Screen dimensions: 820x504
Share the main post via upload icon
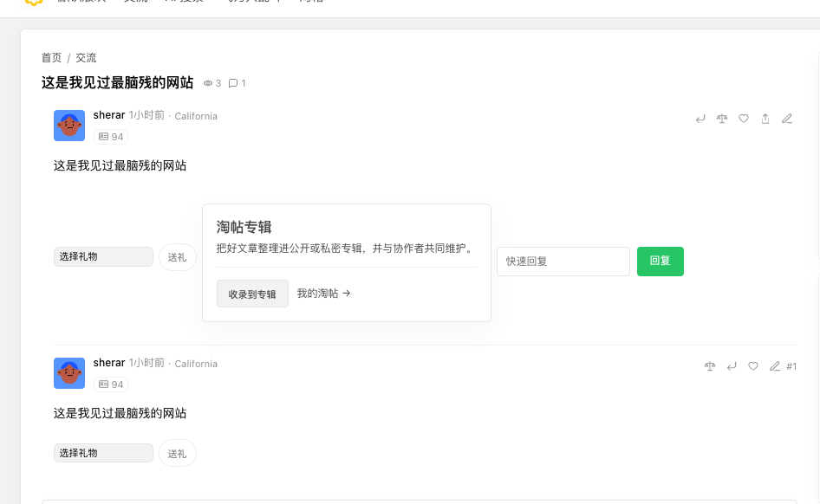(x=765, y=120)
